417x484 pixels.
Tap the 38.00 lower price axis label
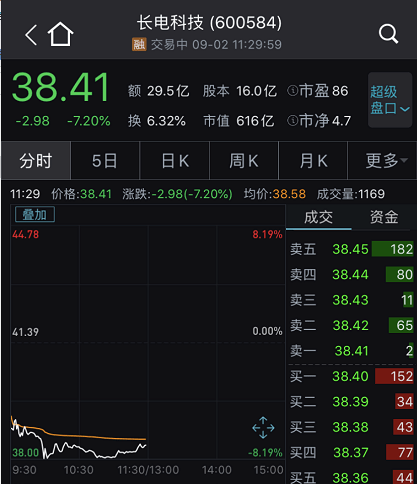[25, 453]
